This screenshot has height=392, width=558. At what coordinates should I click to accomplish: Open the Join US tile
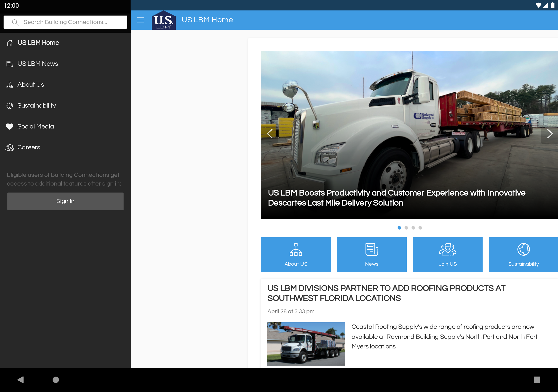[447, 255]
